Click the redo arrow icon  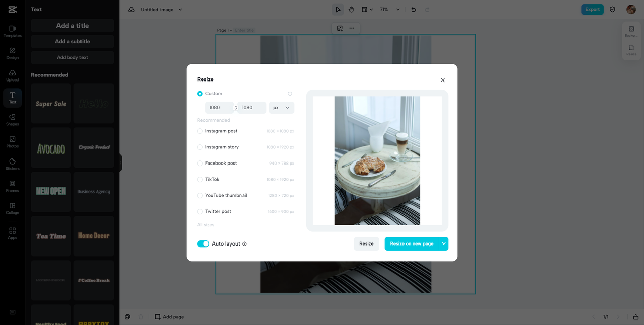tap(427, 9)
